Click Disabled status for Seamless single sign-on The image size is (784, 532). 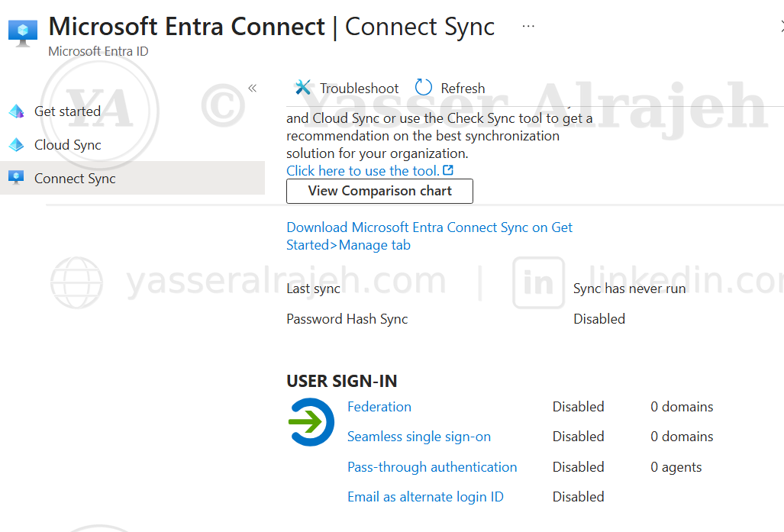tap(578, 437)
